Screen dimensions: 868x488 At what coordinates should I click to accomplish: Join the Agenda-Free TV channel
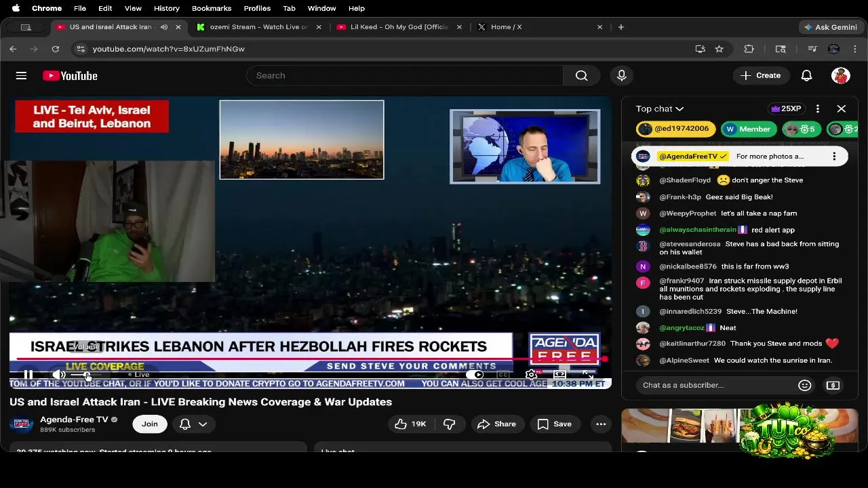150,424
